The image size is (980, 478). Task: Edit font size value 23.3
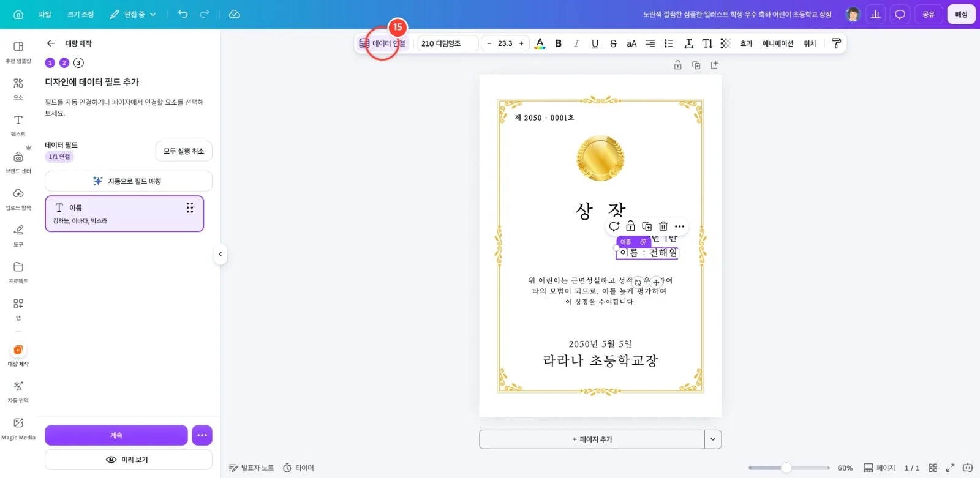click(x=505, y=43)
